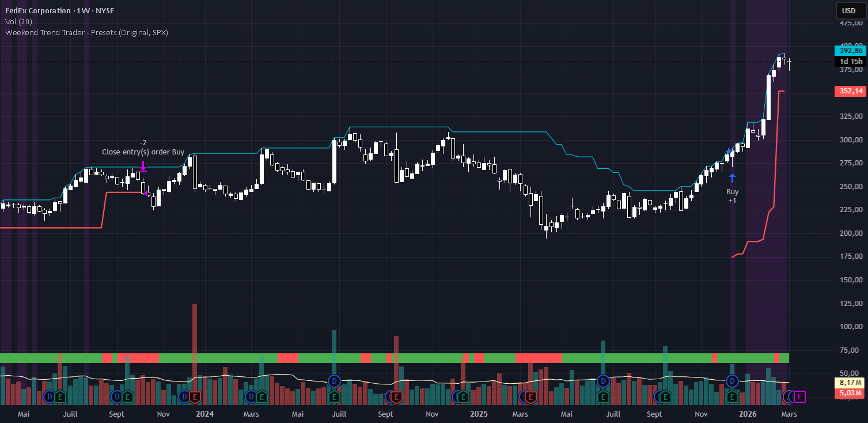Screen dimensions: 868x423
Task: Open green earnings E marker above Juill 2024
Action: click(x=334, y=397)
